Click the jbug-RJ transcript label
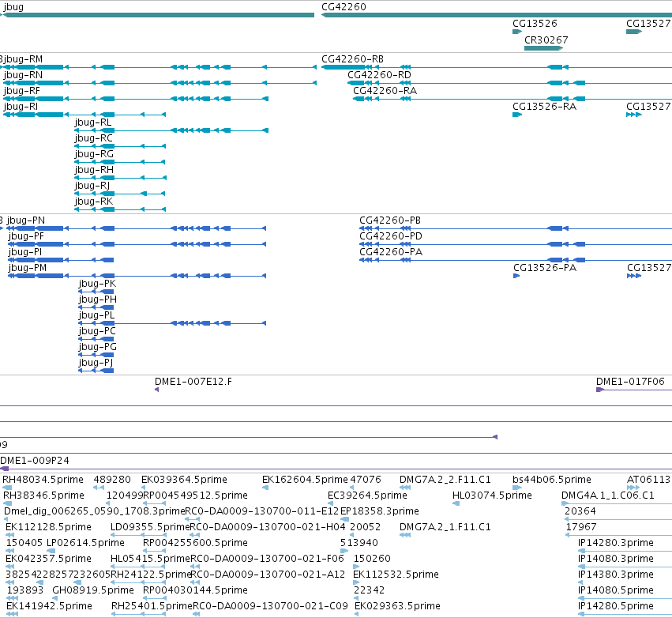This screenshot has height=618, width=672. 92,186
